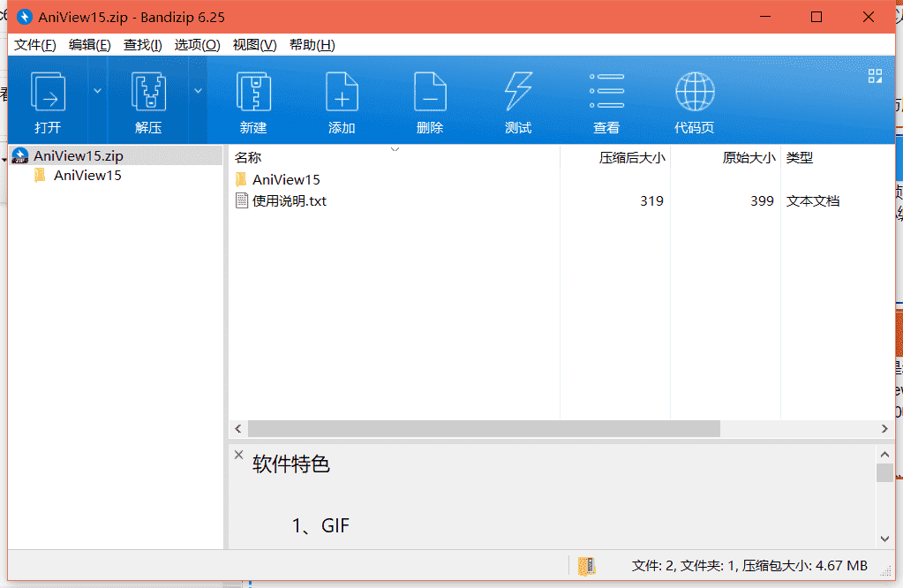
Task: Minimize the Bandizip window
Action: click(765, 17)
